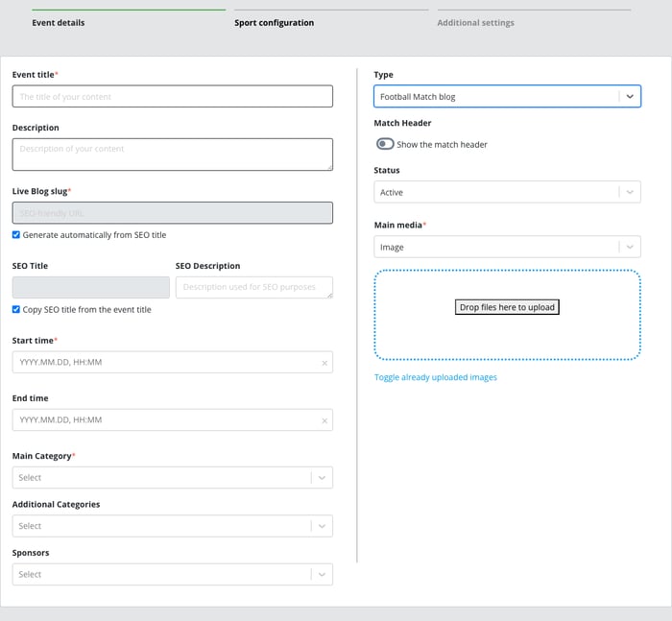Uncheck Generate automatically from SEO title

(x=16, y=235)
